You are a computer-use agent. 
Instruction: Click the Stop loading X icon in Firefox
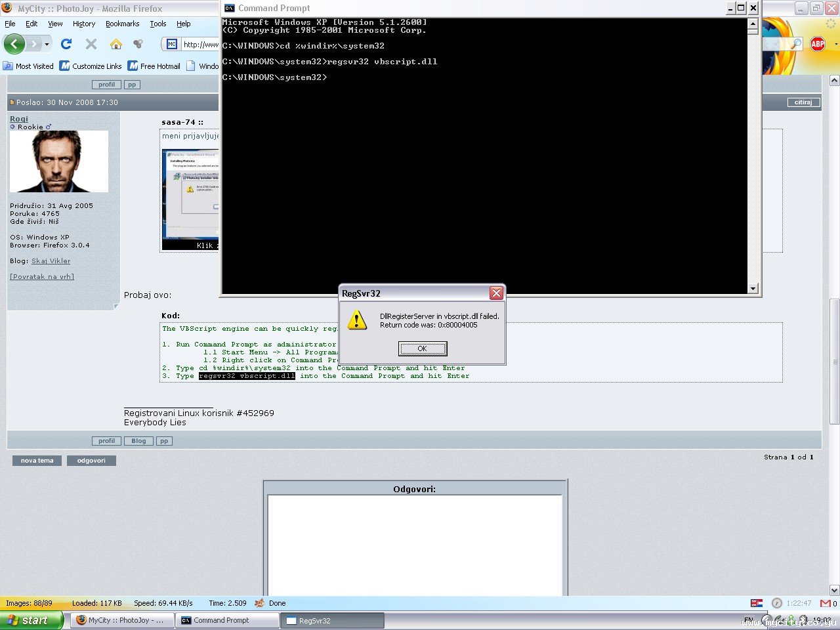(91, 44)
